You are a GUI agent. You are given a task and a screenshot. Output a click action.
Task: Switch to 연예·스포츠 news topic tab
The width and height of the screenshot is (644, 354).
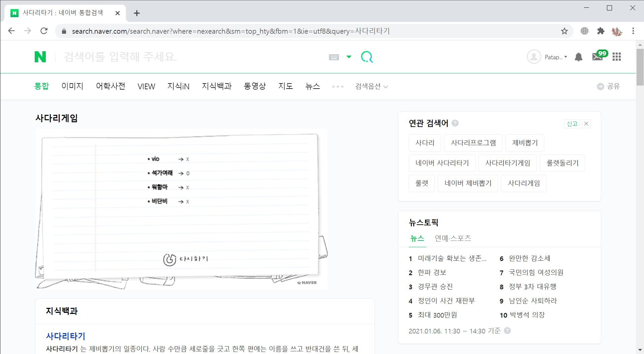(x=453, y=238)
